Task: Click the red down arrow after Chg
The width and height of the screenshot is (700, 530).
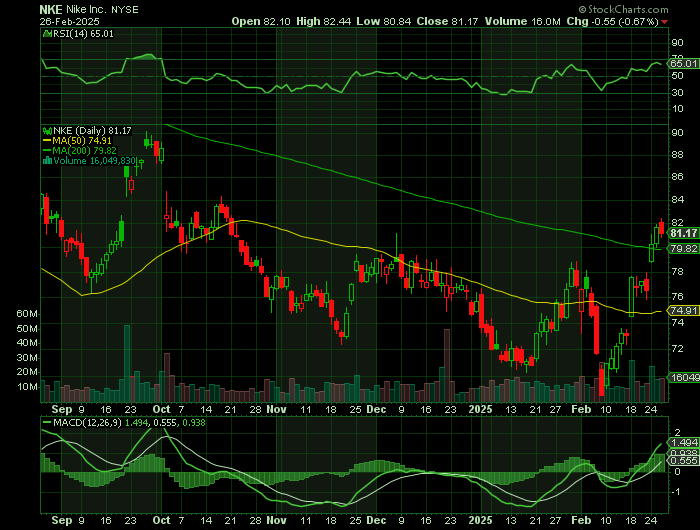Action: [x=665, y=22]
